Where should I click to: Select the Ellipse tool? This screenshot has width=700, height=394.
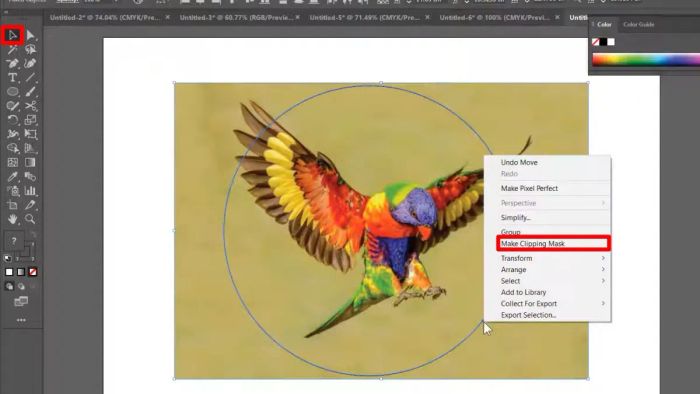point(12,91)
